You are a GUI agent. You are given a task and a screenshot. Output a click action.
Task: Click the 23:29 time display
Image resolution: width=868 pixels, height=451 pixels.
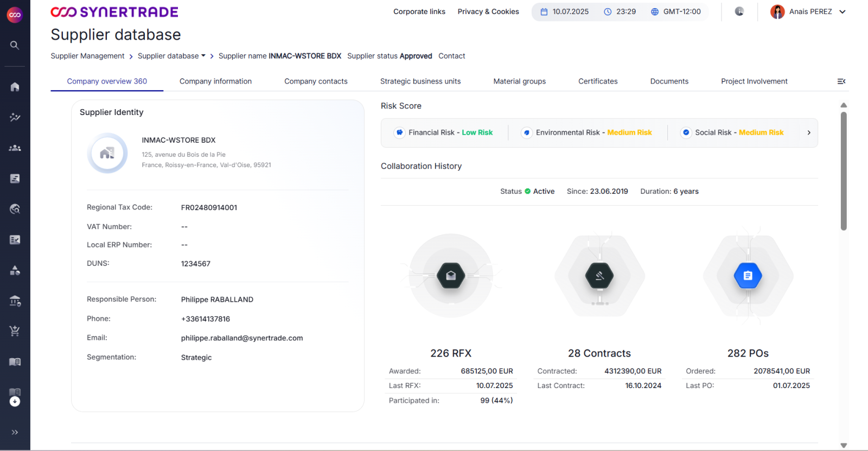pyautogui.click(x=620, y=11)
